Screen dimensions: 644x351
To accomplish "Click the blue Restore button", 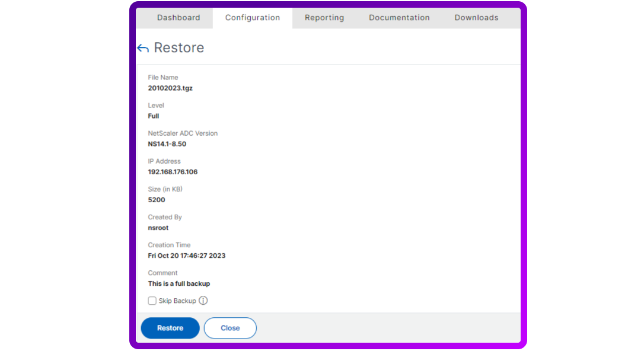I will [x=170, y=328].
